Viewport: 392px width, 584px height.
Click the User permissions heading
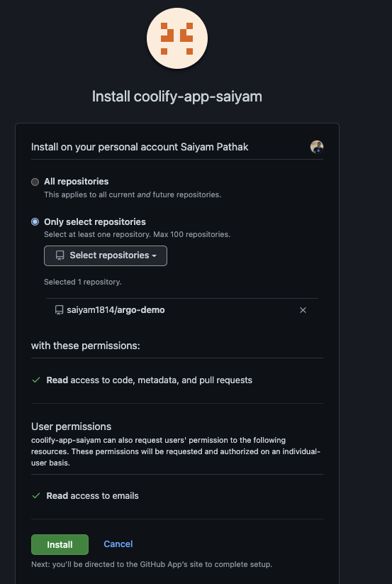click(x=72, y=426)
